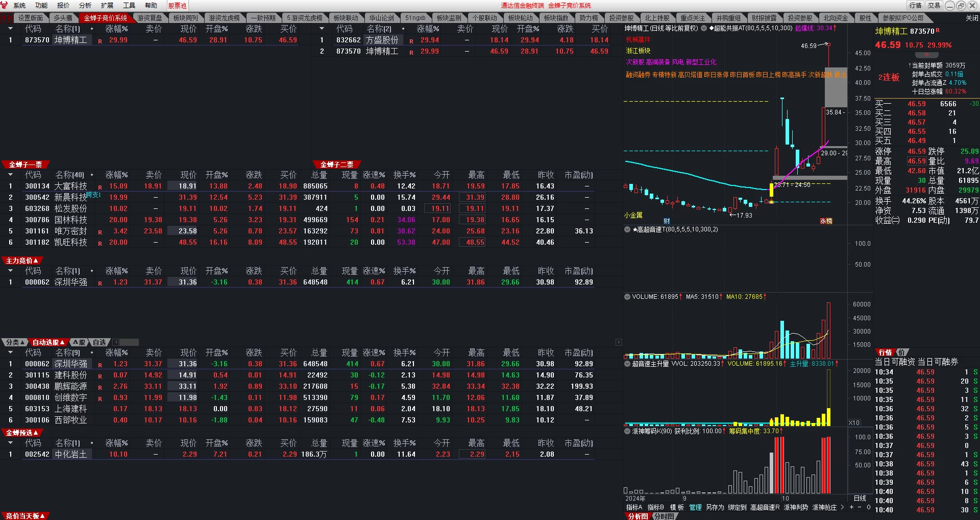The height and width of the screenshot is (520, 980).
Task: Select the A股 list tab
Action: click(79, 342)
